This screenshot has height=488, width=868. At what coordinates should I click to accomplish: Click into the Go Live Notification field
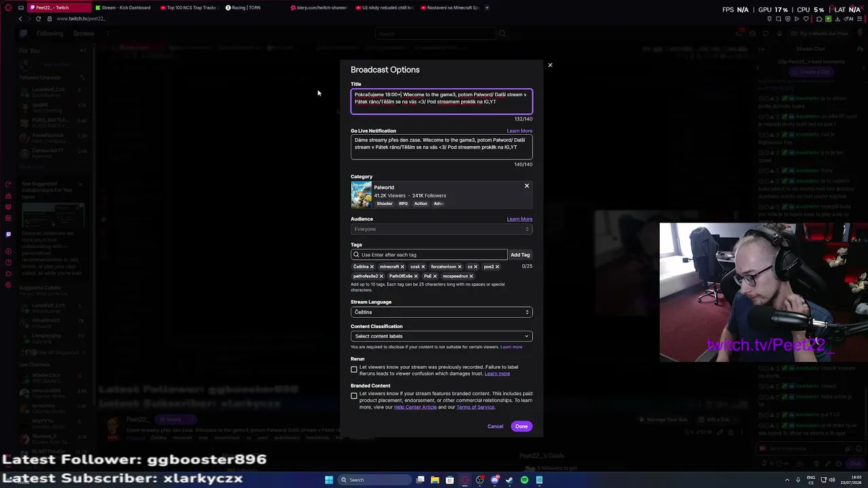441,146
